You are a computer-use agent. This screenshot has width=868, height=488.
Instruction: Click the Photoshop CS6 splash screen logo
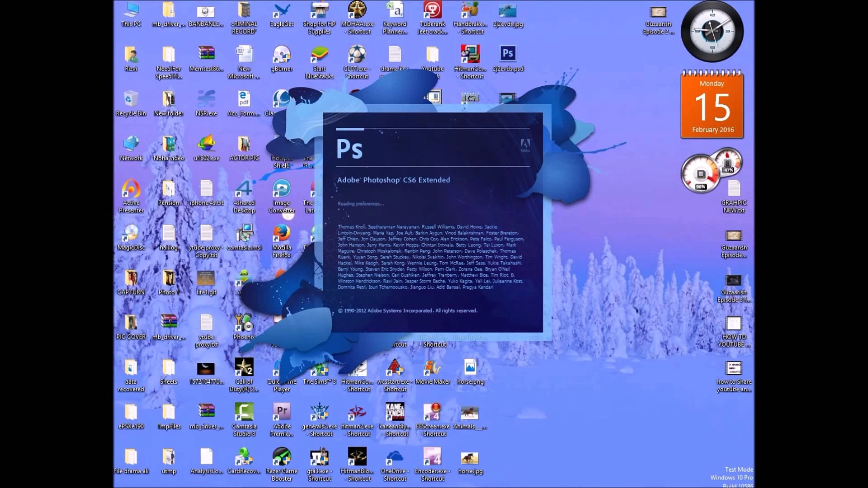(x=349, y=149)
